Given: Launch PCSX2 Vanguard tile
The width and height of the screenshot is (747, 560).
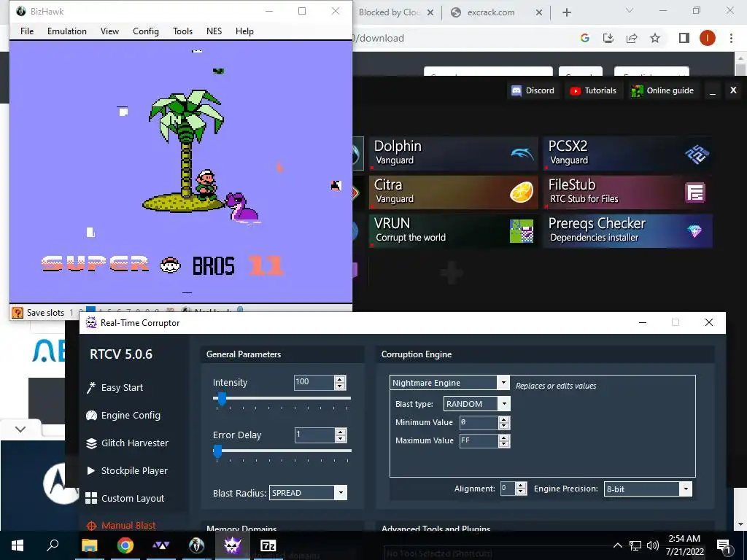Looking at the screenshot, I should coord(628,153).
